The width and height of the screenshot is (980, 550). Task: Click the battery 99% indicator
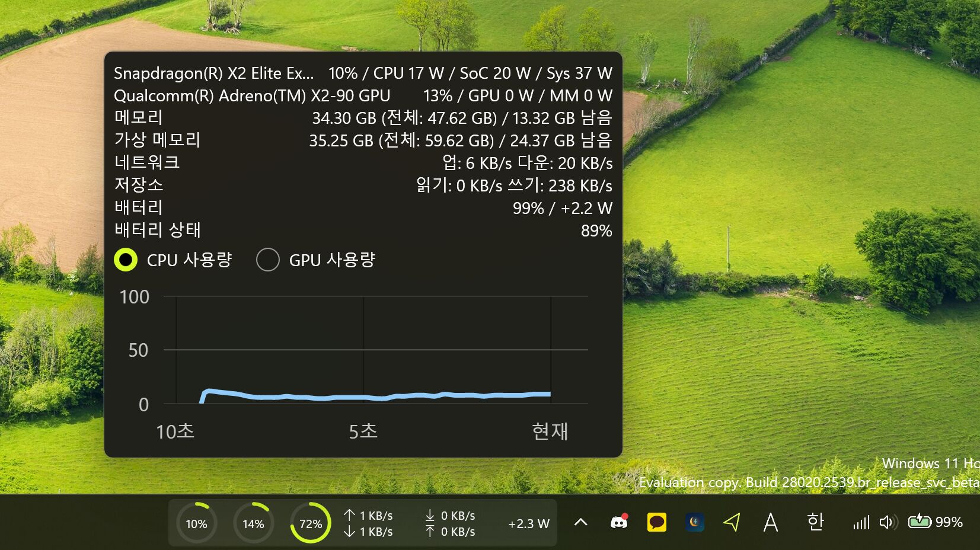[936, 522]
